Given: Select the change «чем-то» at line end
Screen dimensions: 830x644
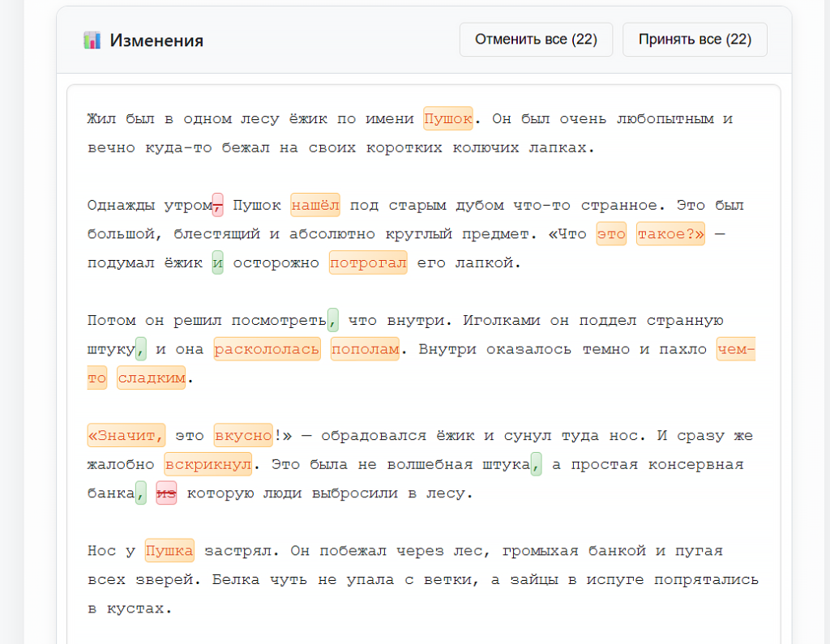Looking at the screenshot, I should coord(735,348).
